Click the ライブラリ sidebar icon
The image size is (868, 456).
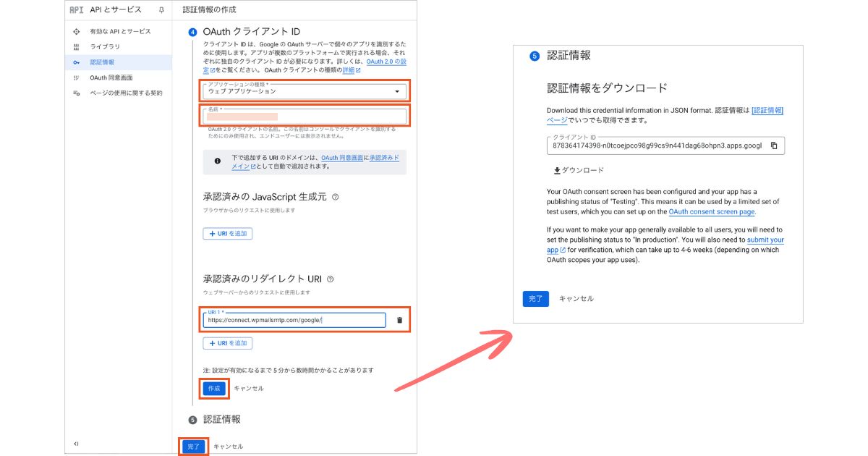pos(77,47)
